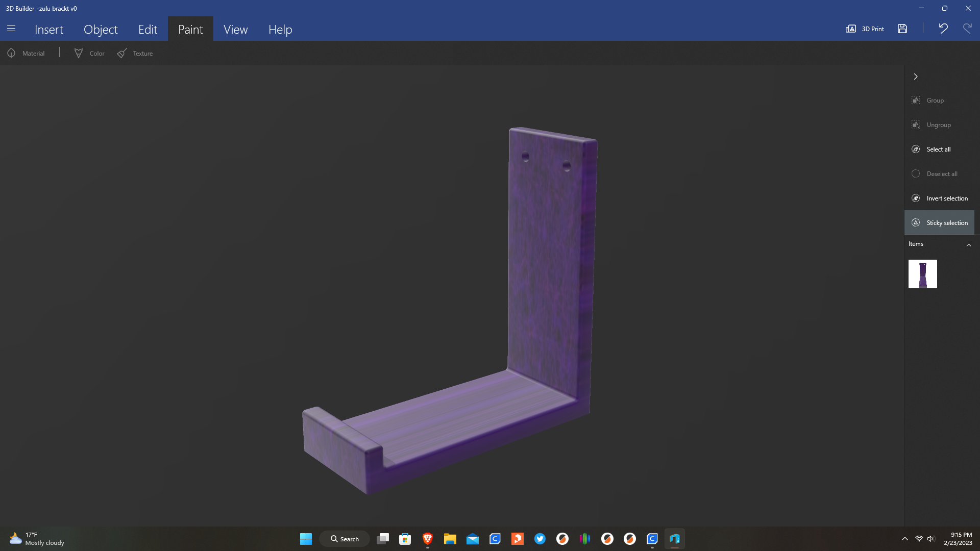
Task: Select the Color paint tool
Action: point(89,53)
